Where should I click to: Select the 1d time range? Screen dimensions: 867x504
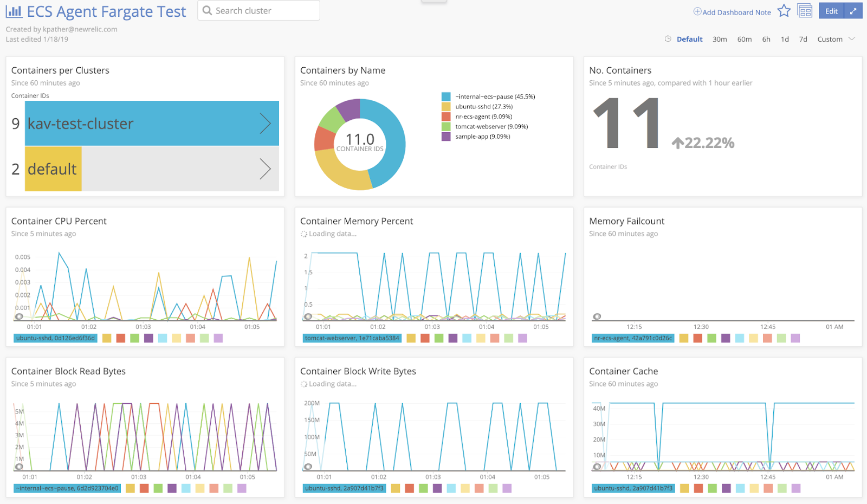[785, 39]
